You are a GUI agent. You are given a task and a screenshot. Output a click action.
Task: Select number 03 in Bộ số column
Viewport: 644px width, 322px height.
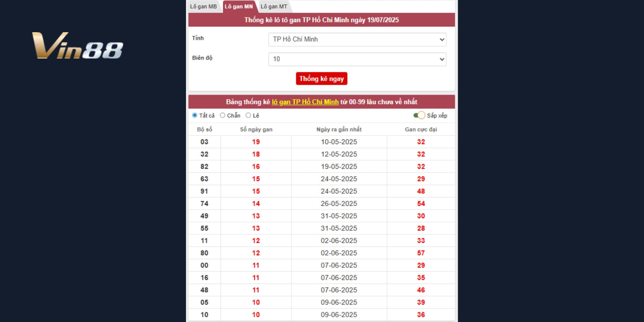coord(204,142)
